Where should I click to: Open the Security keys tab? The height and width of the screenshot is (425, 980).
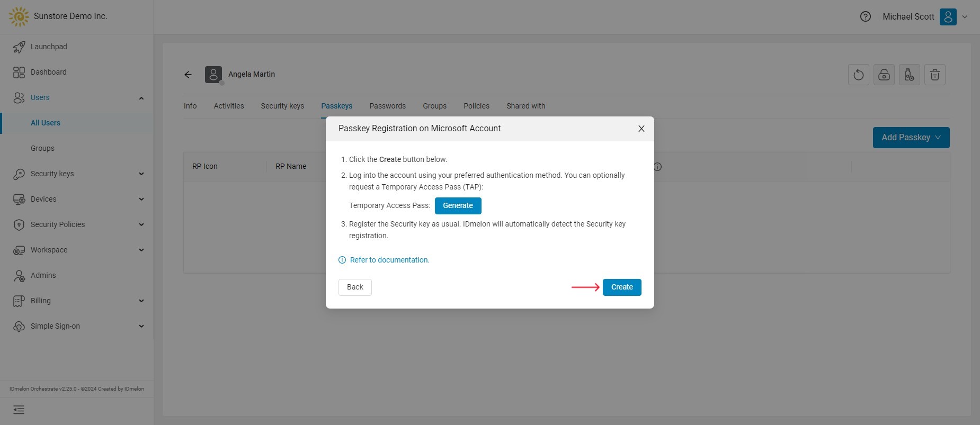coord(282,106)
